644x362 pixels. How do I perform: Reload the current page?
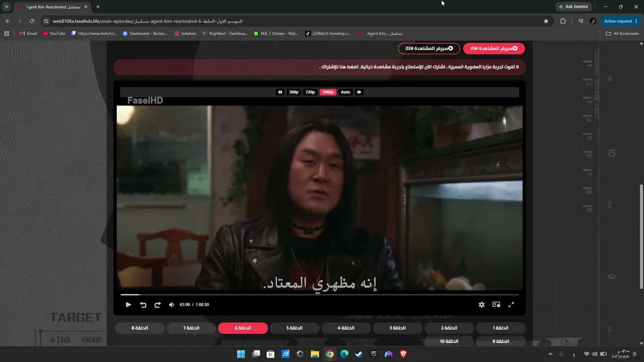[x=32, y=21]
